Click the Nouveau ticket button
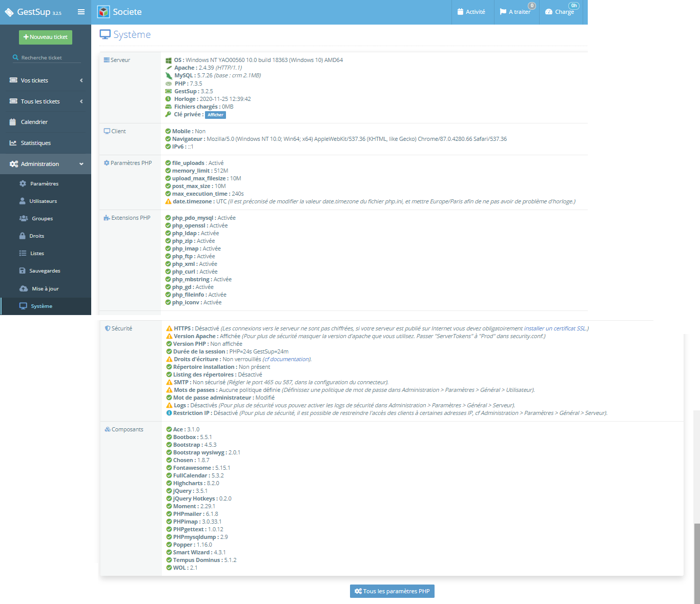700x604 pixels. click(46, 37)
